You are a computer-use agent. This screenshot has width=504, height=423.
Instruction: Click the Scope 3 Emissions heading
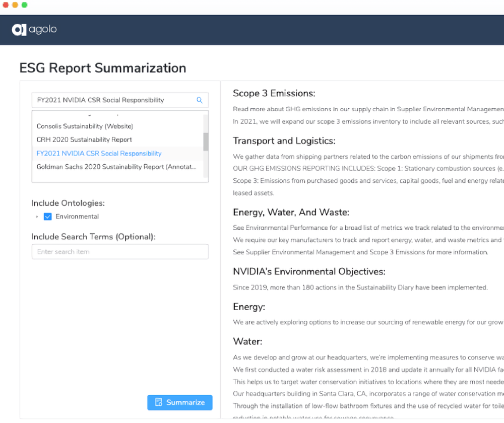pyautogui.click(x=274, y=94)
